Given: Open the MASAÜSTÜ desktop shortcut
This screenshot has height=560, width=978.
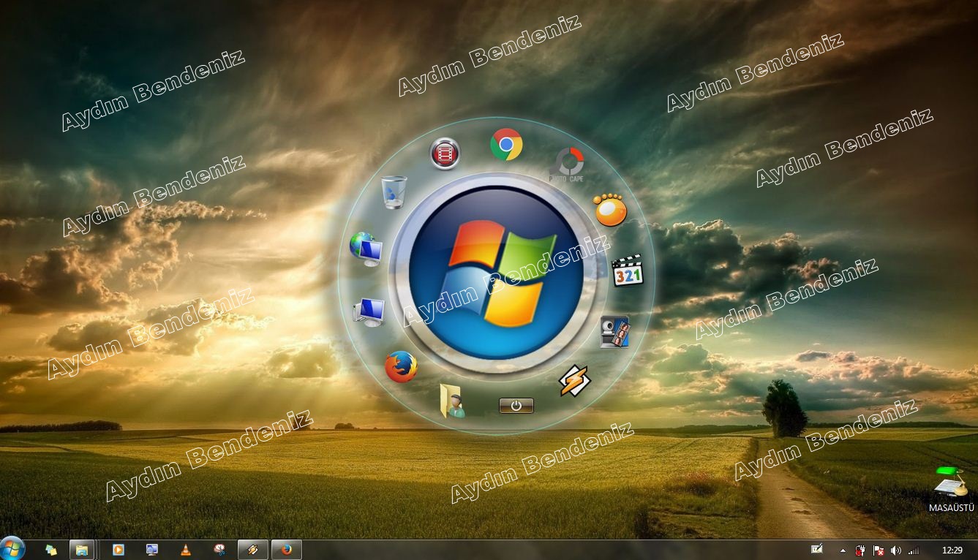Looking at the screenshot, I should pos(951,488).
